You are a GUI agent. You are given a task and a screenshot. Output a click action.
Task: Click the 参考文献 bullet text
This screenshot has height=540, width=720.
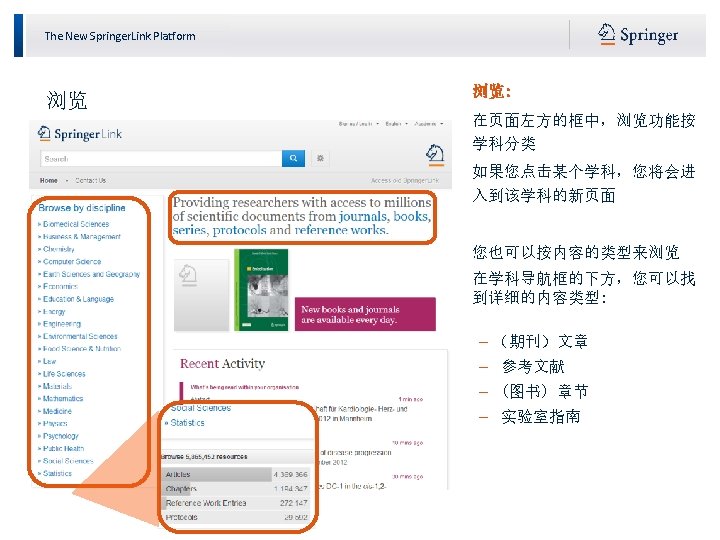(x=533, y=366)
